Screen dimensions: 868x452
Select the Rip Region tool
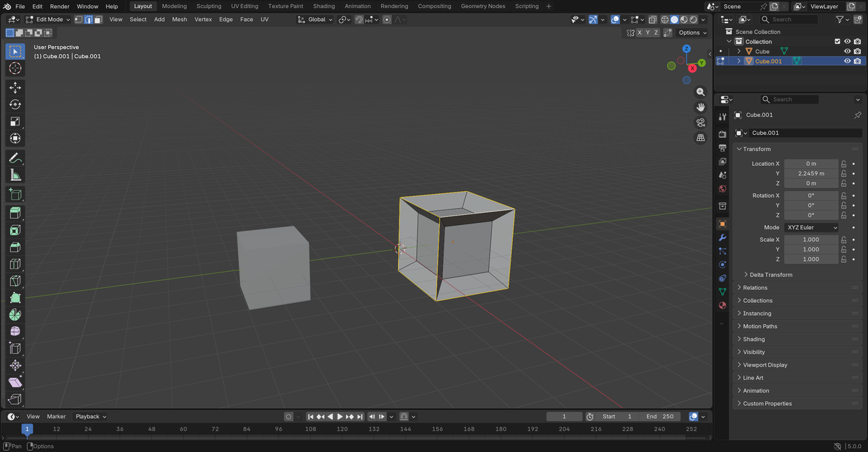15,399
